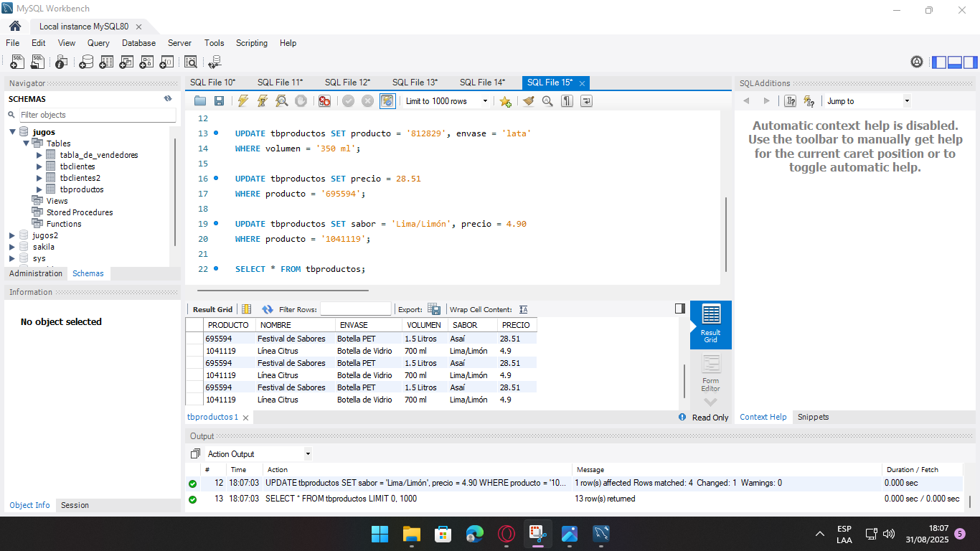Image resolution: width=980 pixels, height=551 pixels.
Task: Toggle left sidebar visibility
Action: click(x=939, y=62)
